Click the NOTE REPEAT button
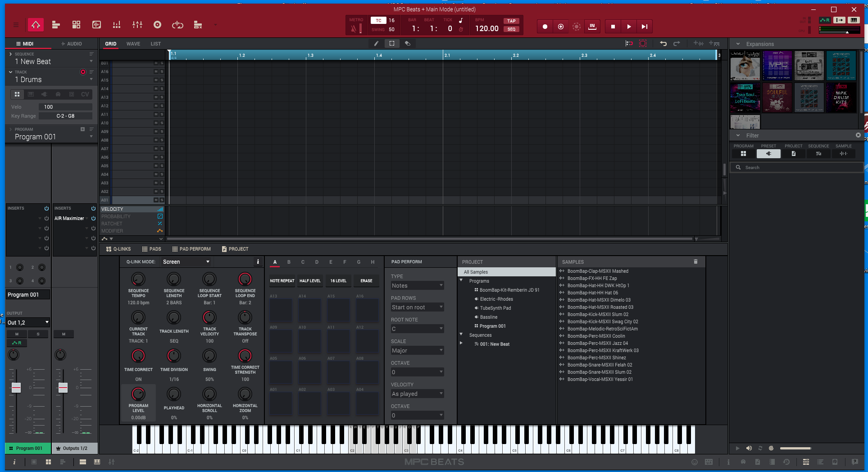The image size is (868, 472). tap(282, 281)
